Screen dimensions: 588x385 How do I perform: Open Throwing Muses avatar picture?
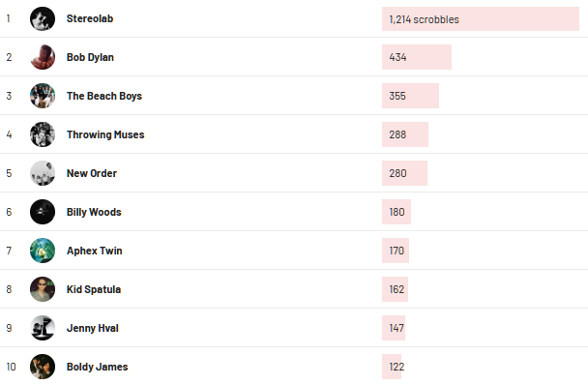click(x=43, y=134)
